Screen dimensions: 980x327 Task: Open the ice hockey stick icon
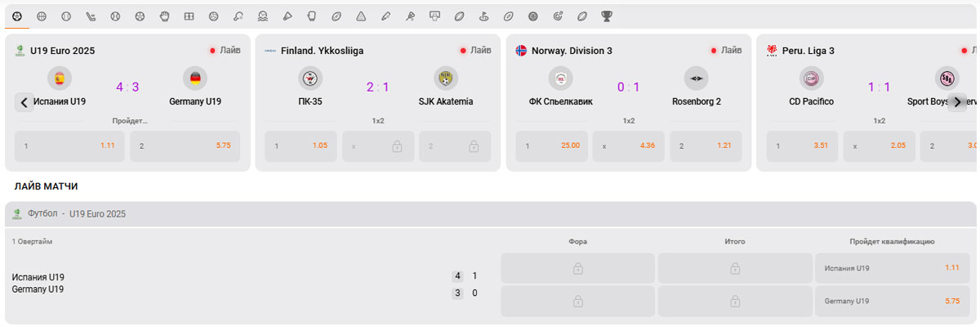(x=91, y=16)
